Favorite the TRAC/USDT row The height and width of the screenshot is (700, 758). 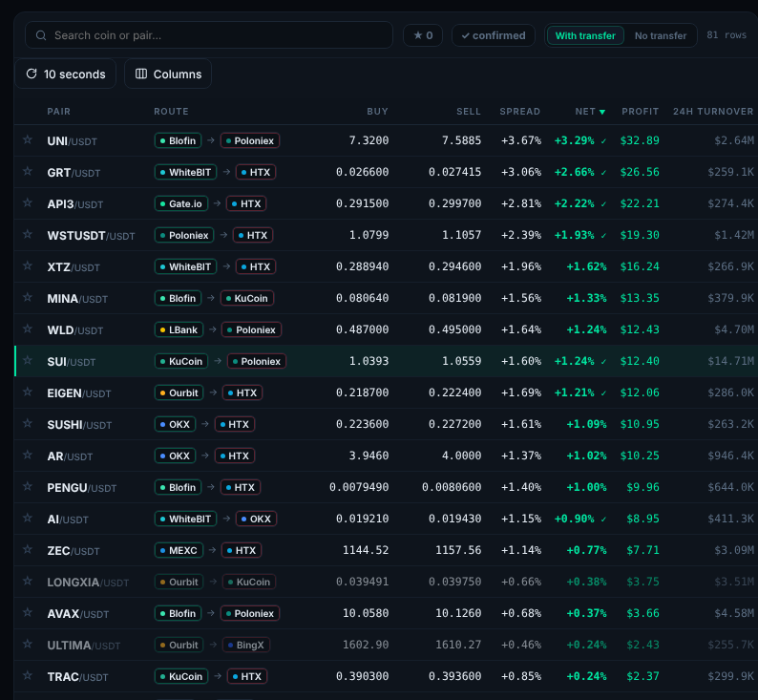[x=28, y=675]
